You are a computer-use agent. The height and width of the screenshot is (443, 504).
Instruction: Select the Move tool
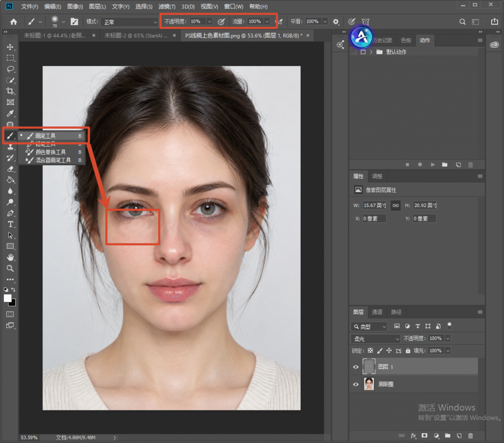[x=10, y=47]
